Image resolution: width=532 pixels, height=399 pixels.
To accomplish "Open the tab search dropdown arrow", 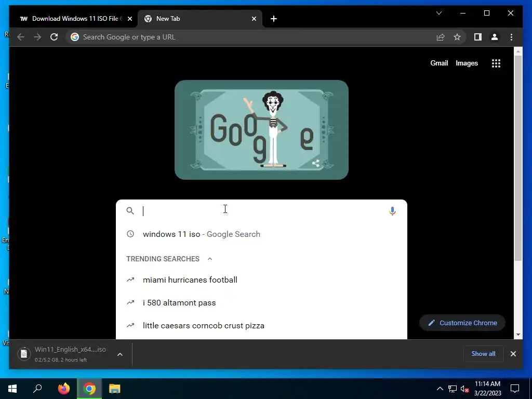I will coord(438,13).
